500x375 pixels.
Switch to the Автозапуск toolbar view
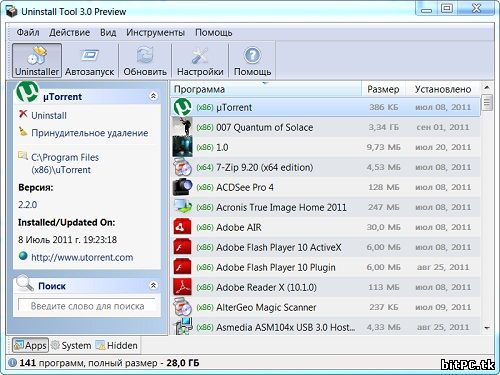[90, 60]
